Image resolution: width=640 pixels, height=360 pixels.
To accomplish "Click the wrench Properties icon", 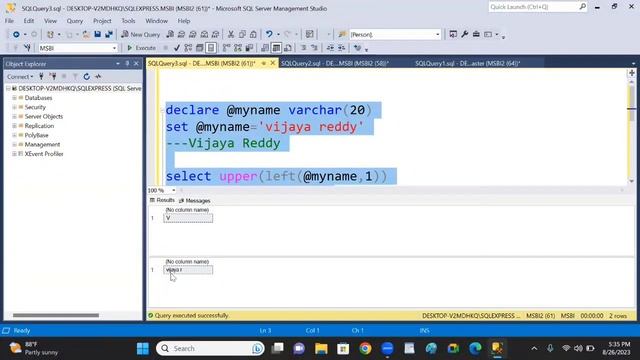I will 464,35.
